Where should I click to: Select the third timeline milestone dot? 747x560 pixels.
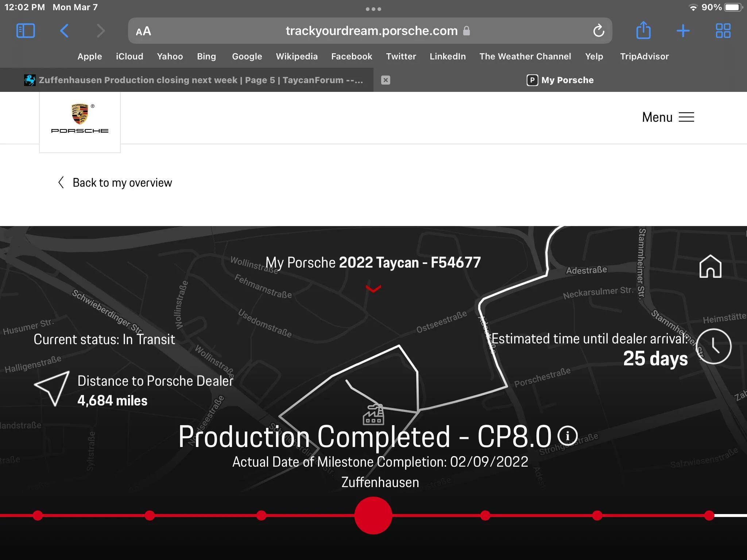(x=261, y=516)
